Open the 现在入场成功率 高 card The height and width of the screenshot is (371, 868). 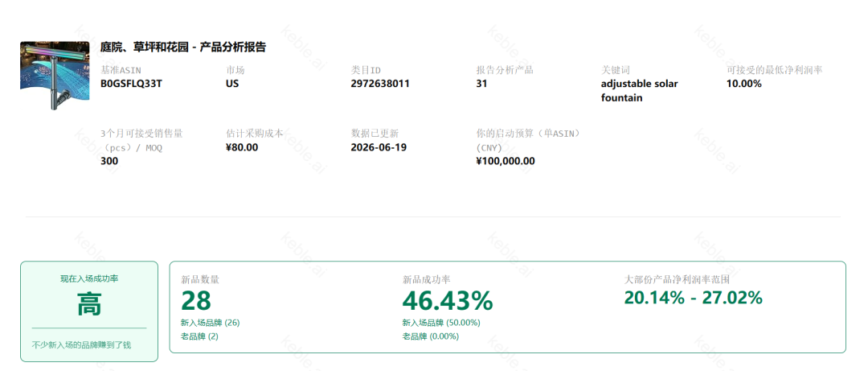(89, 311)
